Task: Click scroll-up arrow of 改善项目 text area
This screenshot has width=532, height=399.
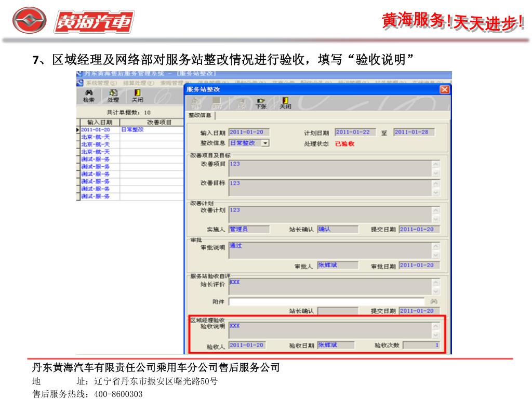Action: coord(436,164)
